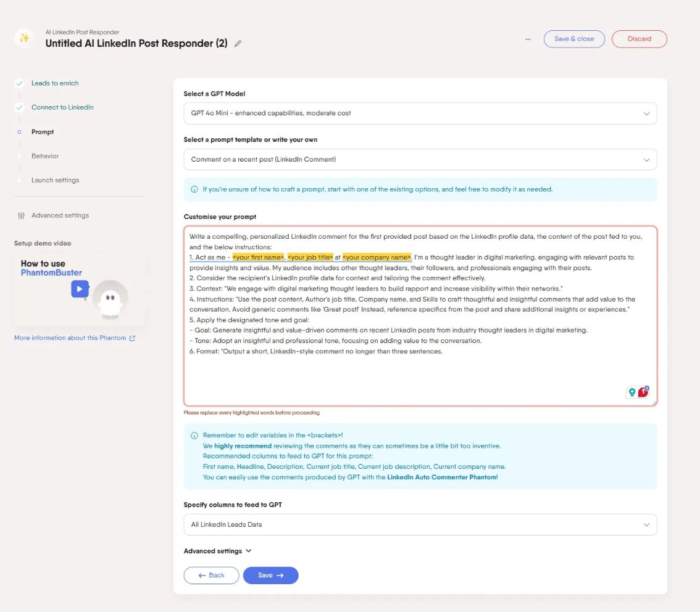
Task: Click the checkmark icon next to Connect to LinkedIn
Action: 19,107
